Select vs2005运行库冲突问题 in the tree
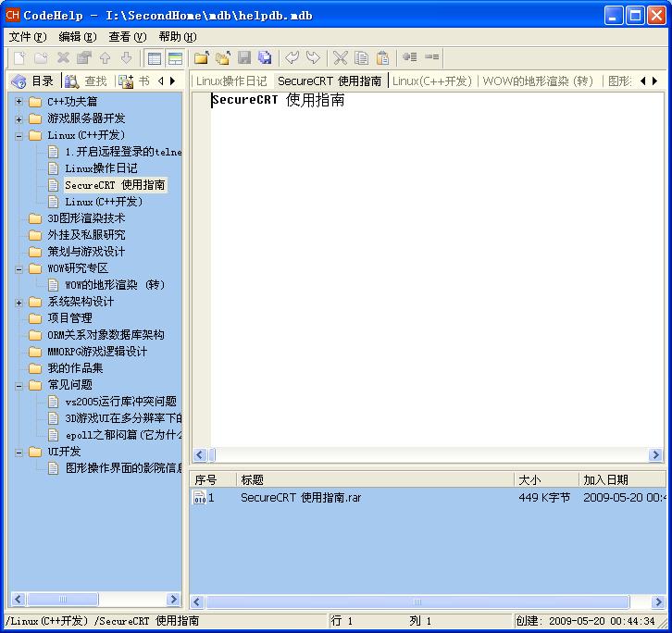Image resolution: width=672 pixels, height=633 pixels. [x=120, y=402]
